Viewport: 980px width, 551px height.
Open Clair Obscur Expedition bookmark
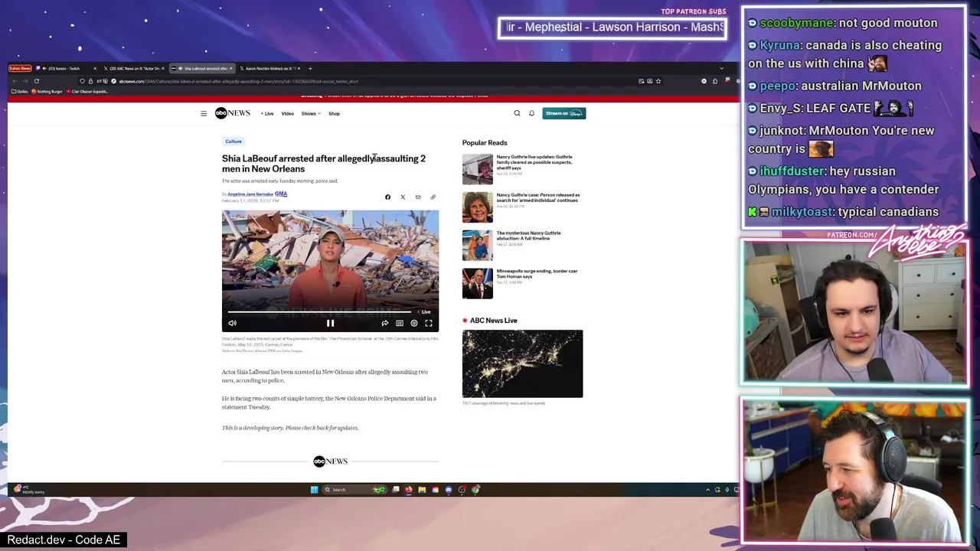point(87,91)
